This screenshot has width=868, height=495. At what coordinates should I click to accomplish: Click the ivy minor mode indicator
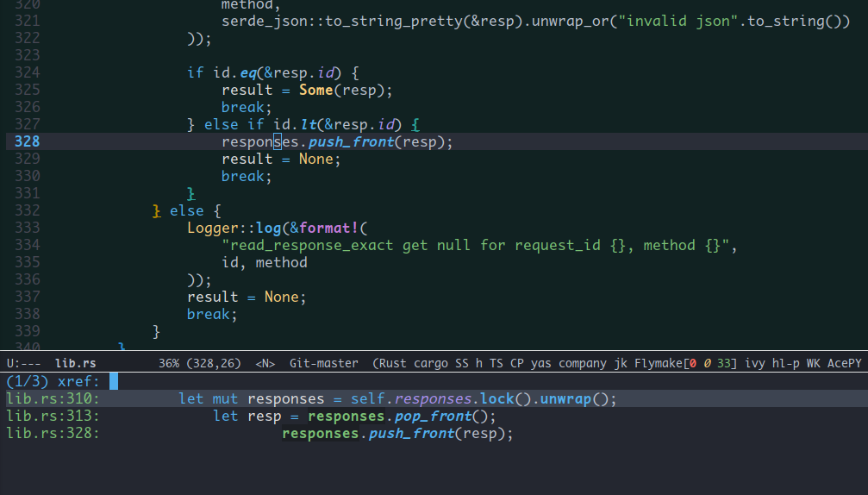(754, 363)
